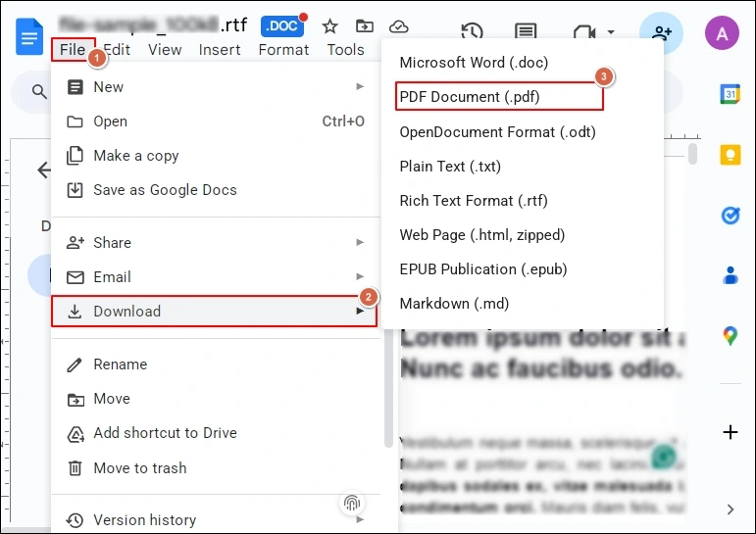Screen dimensions: 756x534
Task: Open Google Maps side panel icon
Action: (730, 336)
